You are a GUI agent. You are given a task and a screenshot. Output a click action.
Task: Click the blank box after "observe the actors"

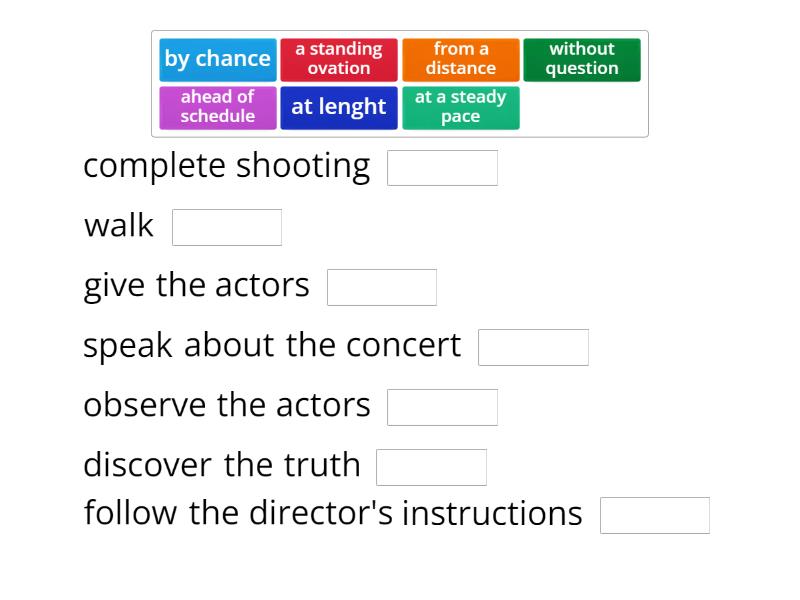(442, 407)
